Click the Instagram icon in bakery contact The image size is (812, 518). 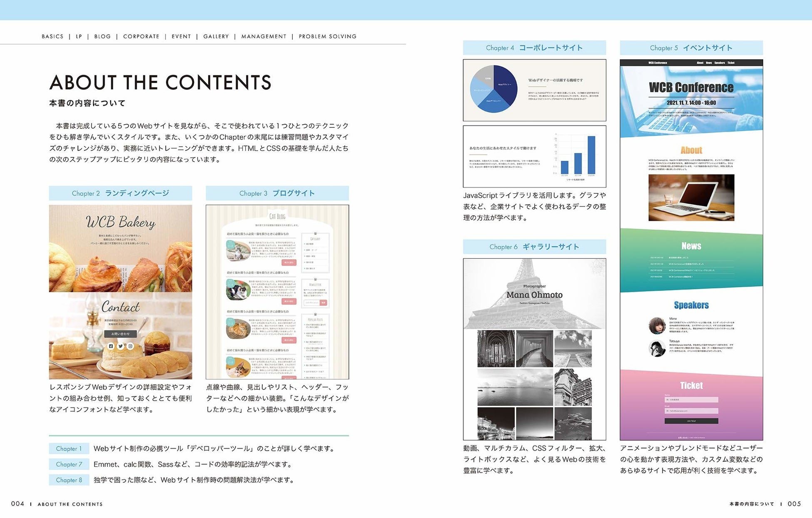[x=130, y=346]
